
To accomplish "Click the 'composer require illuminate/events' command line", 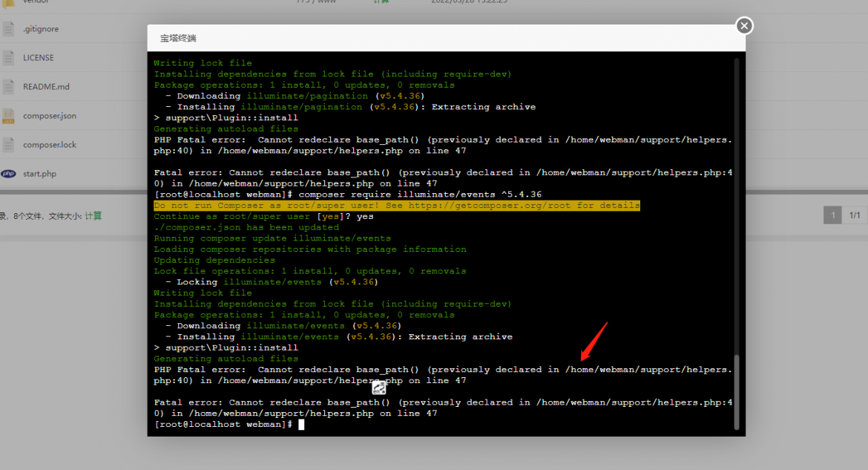I will click(x=348, y=195).
